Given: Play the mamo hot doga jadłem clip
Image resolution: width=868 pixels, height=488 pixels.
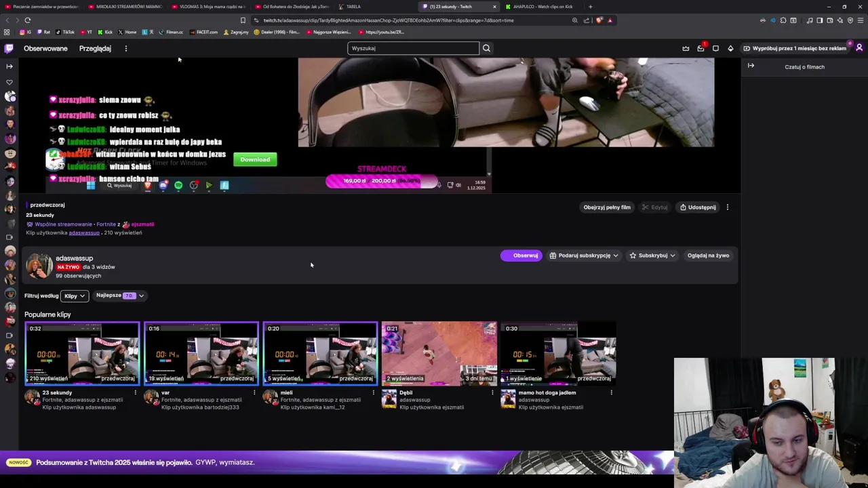Looking at the screenshot, I should point(558,353).
